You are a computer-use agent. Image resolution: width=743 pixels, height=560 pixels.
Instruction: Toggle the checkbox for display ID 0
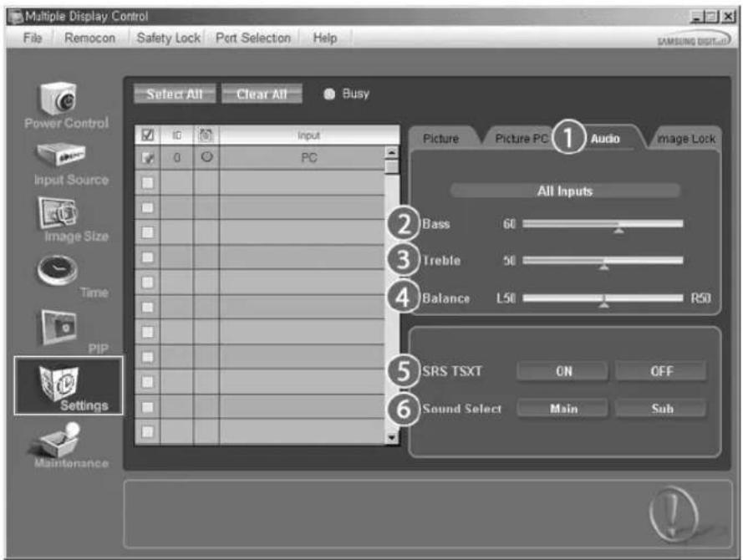[x=147, y=158]
